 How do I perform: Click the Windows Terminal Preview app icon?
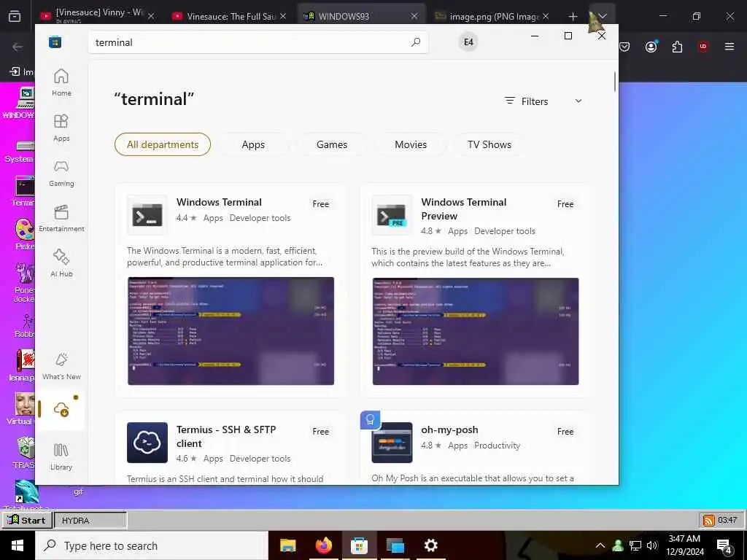(x=392, y=215)
